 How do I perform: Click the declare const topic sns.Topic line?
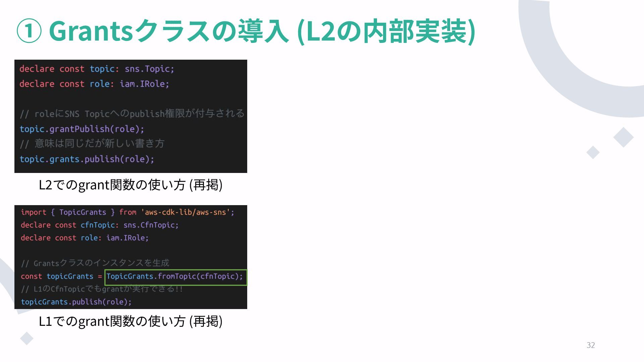97,69
